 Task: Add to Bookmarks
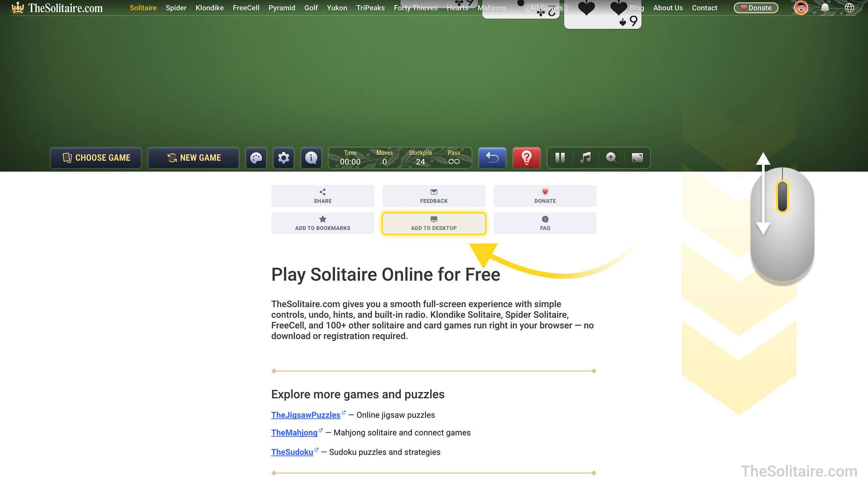(323, 223)
